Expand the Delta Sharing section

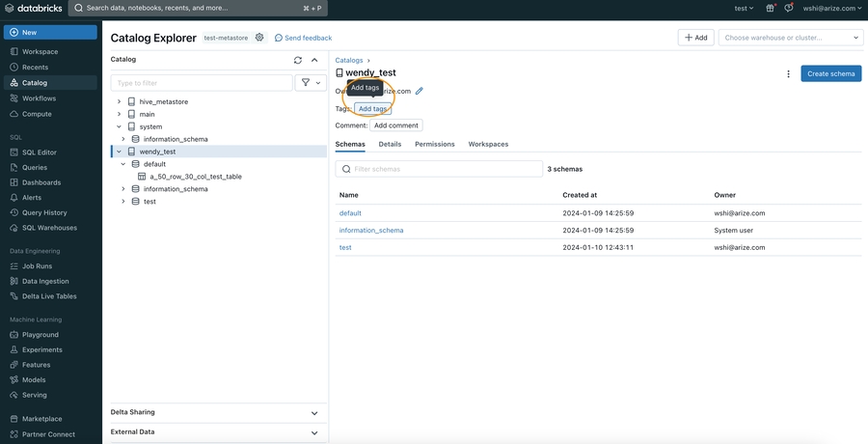coord(314,413)
